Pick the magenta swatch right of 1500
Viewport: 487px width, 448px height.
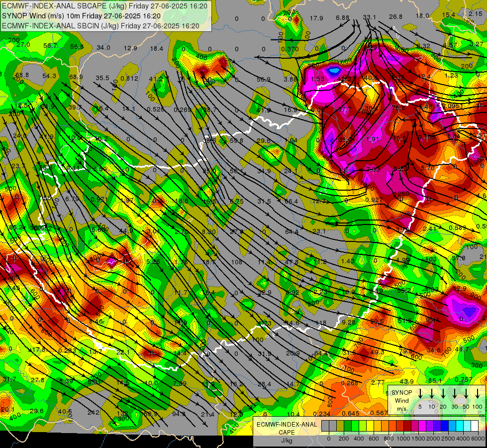422,426
